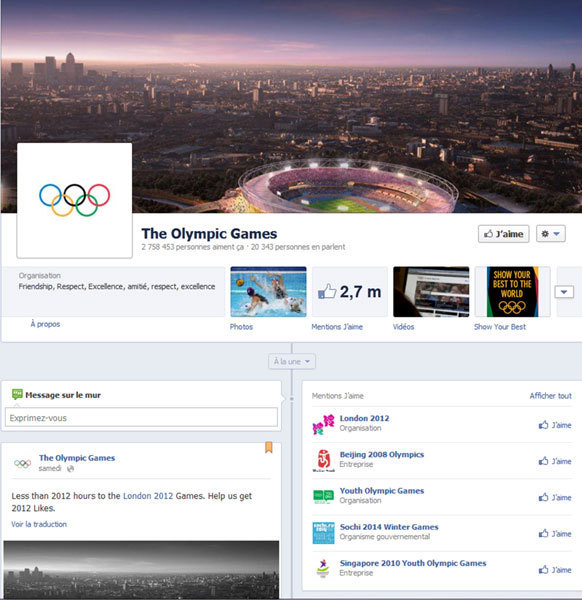The image size is (582, 600).
Task: Expand more page apps with the arrow
Action: (564, 292)
